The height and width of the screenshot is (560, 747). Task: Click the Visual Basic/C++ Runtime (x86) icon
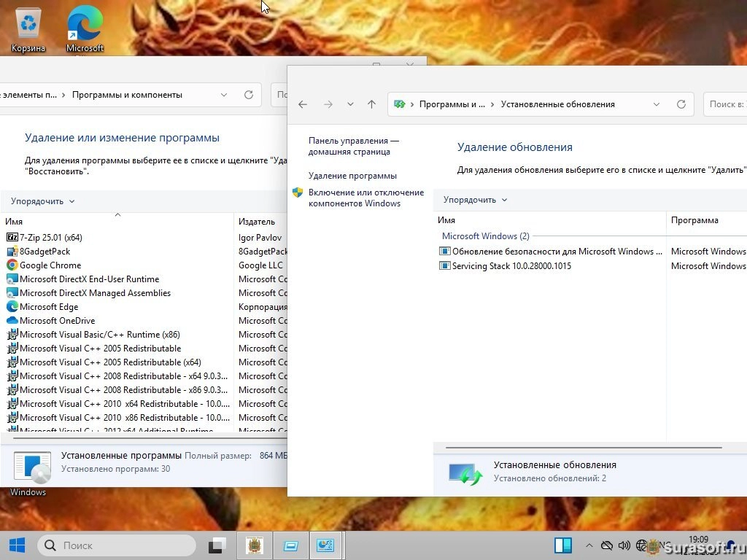12,334
